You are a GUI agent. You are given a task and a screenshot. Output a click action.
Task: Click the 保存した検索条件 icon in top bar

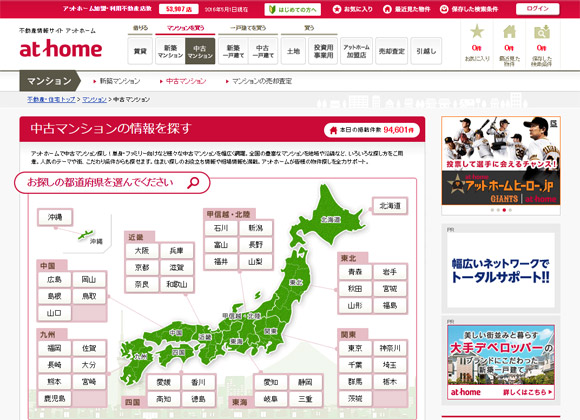(444, 9)
